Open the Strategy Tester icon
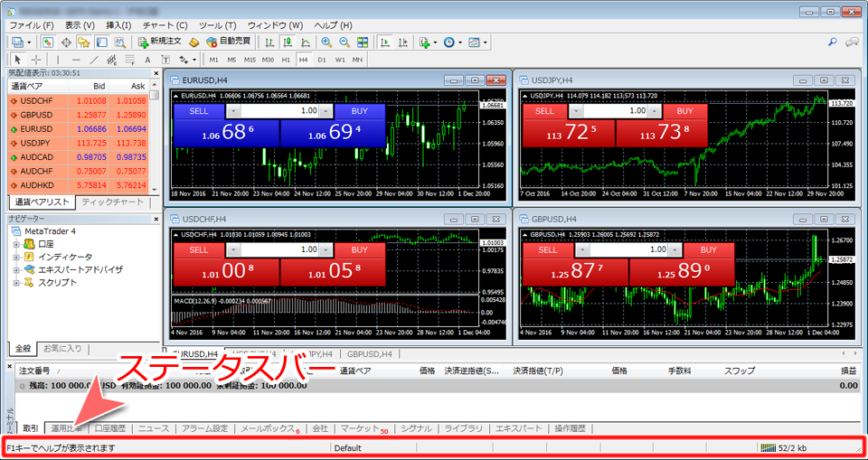Image resolution: width=868 pixels, height=460 pixels. (x=119, y=42)
